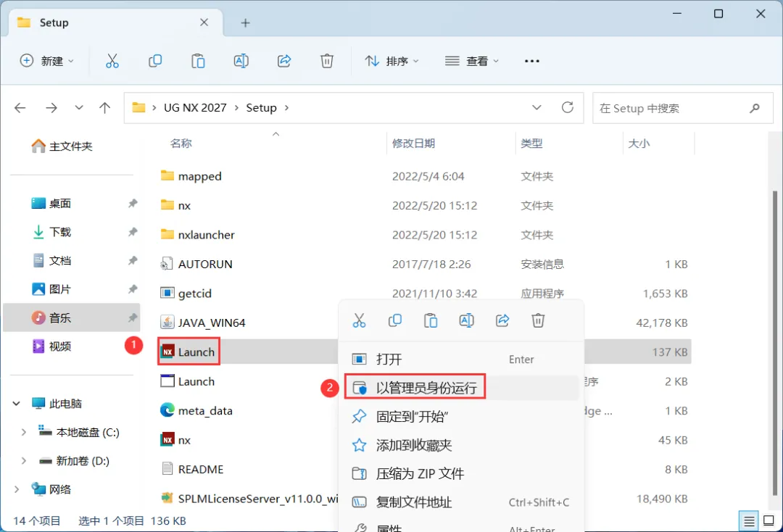The height and width of the screenshot is (532, 783).
Task: Sort by 修改日期 column header
Action: [413, 144]
